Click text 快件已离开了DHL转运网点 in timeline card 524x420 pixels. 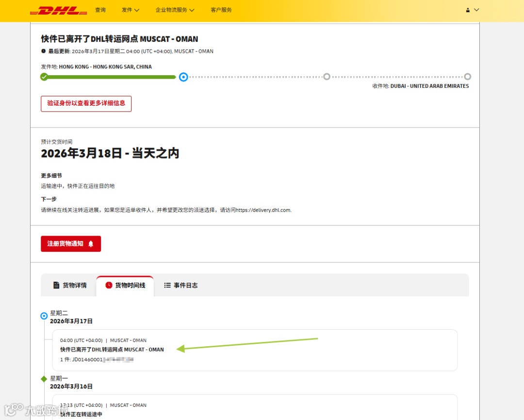[x=91, y=350]
